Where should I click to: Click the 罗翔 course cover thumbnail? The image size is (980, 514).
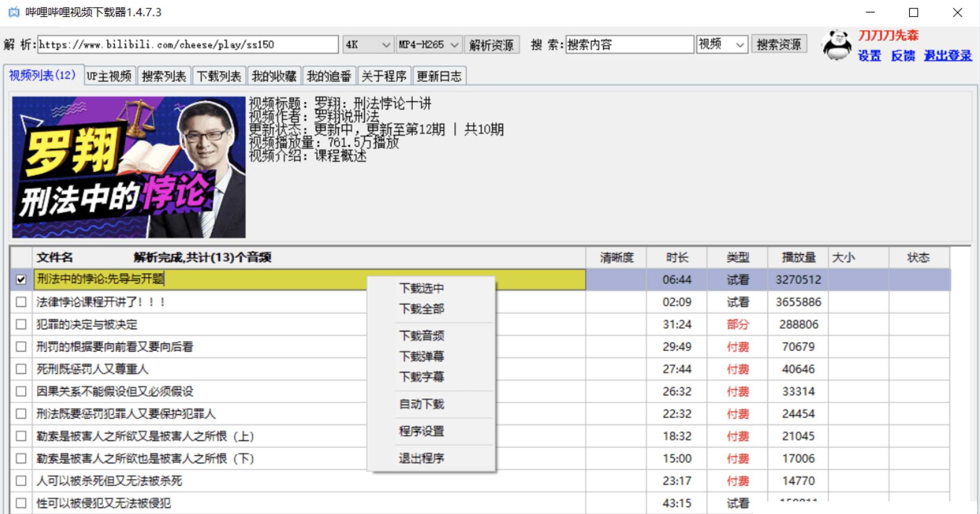129,167
